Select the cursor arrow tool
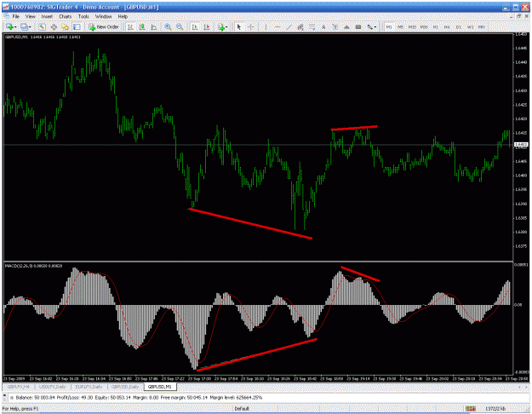The width and height of the screenshot is (532, 414). [239, 26]
